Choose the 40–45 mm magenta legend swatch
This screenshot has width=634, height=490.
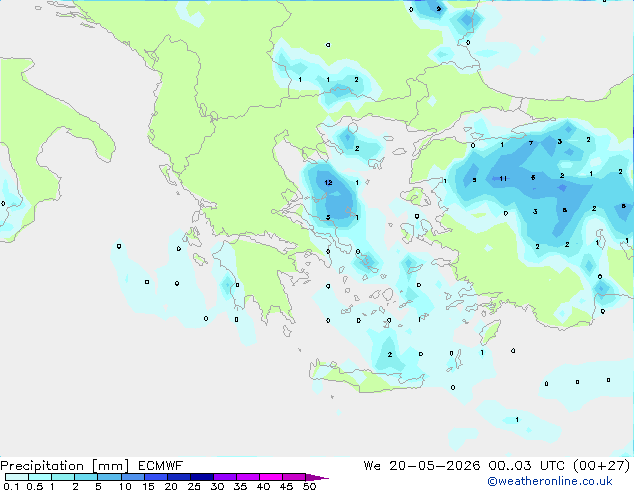271,477
